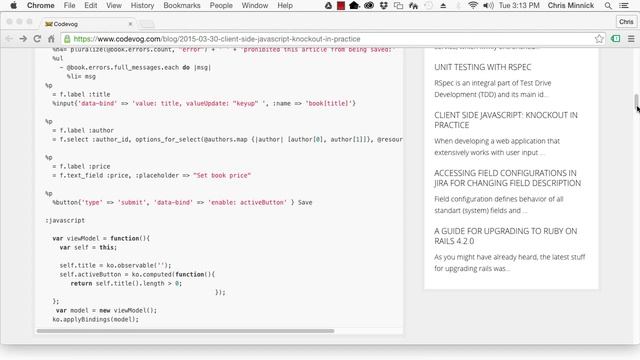Click the red square menu bar icon

click(341, 5)
